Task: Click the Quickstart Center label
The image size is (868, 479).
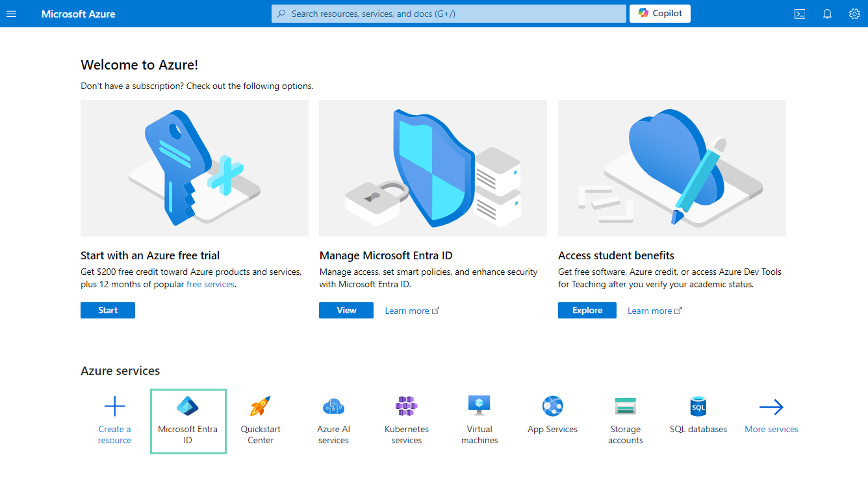Action: (x=261, y=435)
